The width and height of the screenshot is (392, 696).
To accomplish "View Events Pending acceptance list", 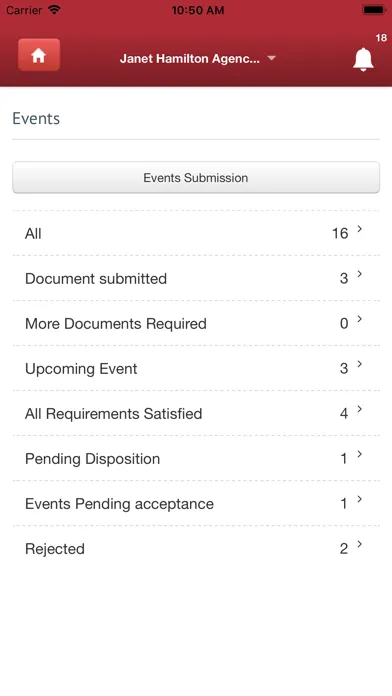I will pyautogui.click(x=196, y=503).
